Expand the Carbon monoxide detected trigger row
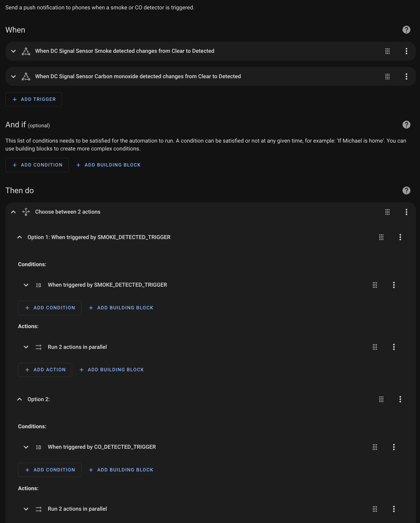The image size is (420, 523). tap(14, 76)
